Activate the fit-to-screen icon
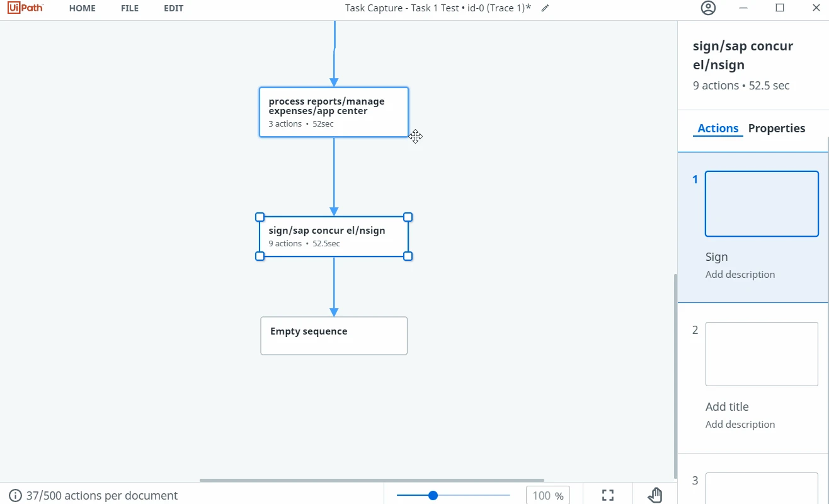This screenshot has width=829, height=504. coord(608,496)
